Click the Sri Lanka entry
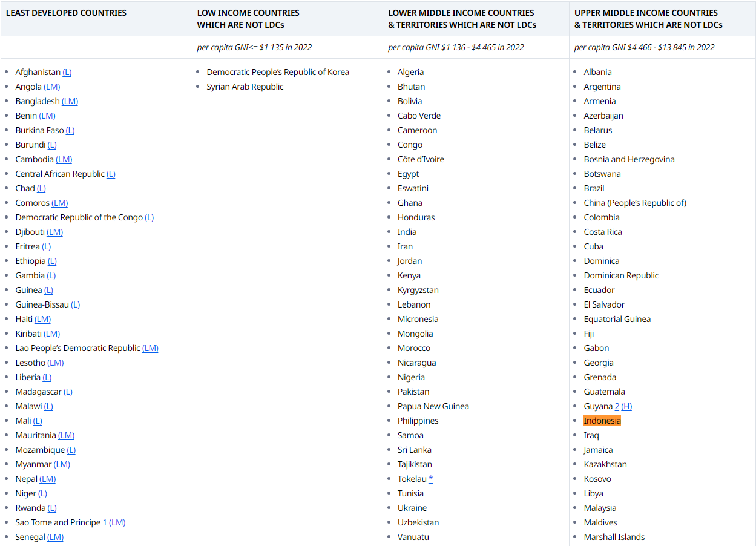Image resolution: width=756 pixels, height=546 pixels. (x=415, y=450)
